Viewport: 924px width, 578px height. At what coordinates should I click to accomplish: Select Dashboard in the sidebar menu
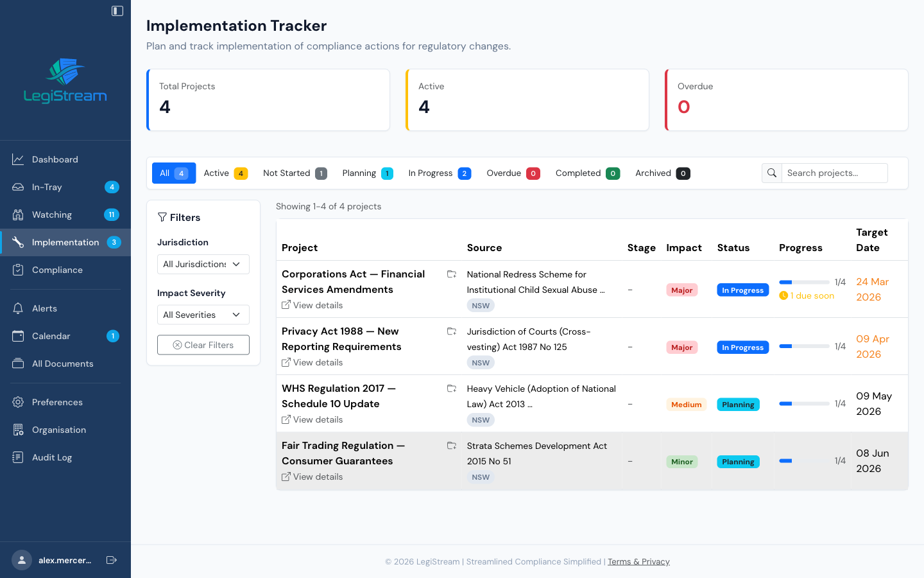pos(55,159)
